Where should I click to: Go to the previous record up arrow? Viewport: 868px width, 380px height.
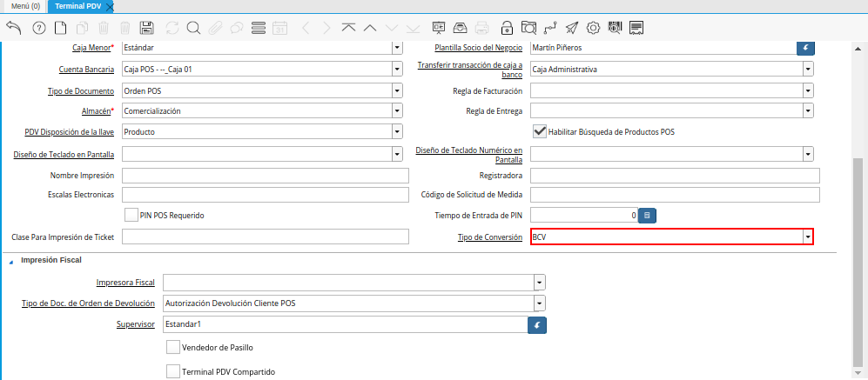370,28
